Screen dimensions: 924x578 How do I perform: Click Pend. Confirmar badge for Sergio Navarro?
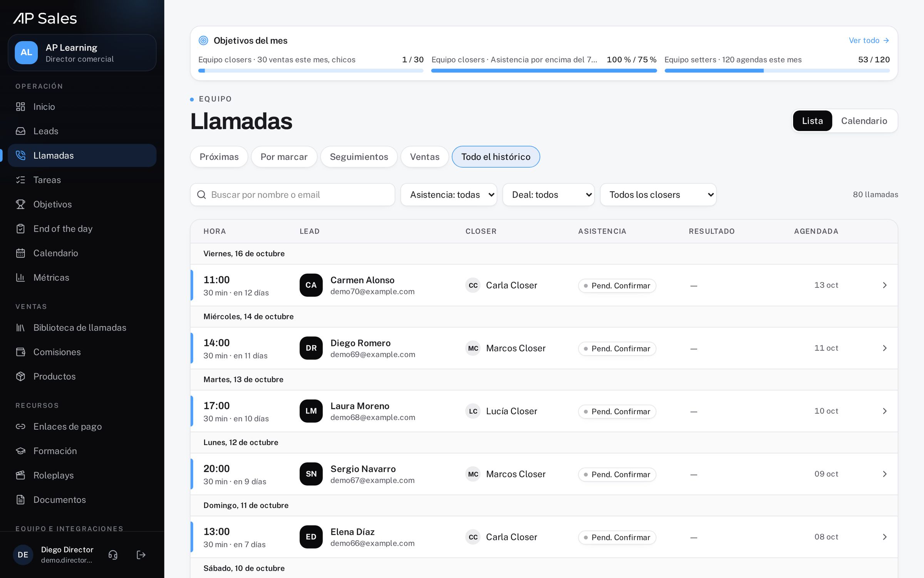point(617,474)
